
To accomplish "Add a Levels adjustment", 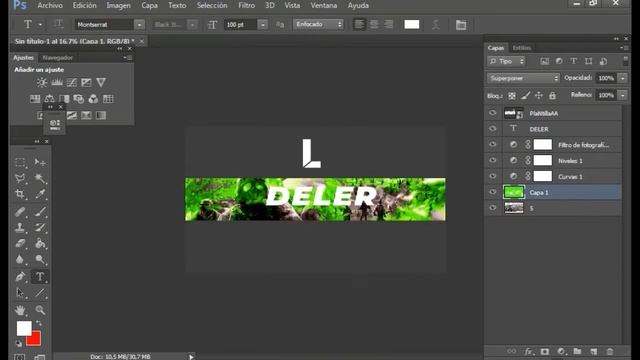I will click(x=57, y=82).
